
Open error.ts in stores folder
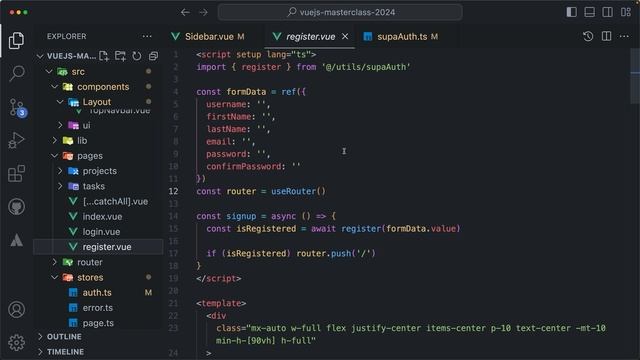[98, 308]
